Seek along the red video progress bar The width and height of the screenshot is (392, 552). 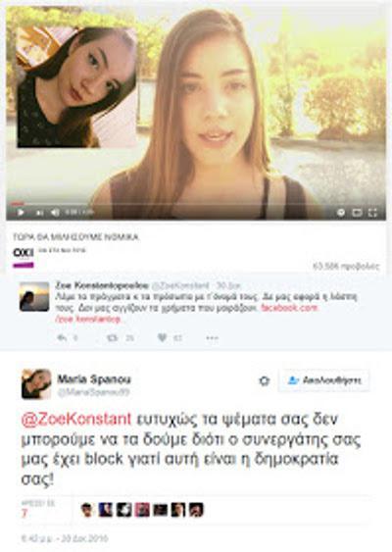point(196,204)
